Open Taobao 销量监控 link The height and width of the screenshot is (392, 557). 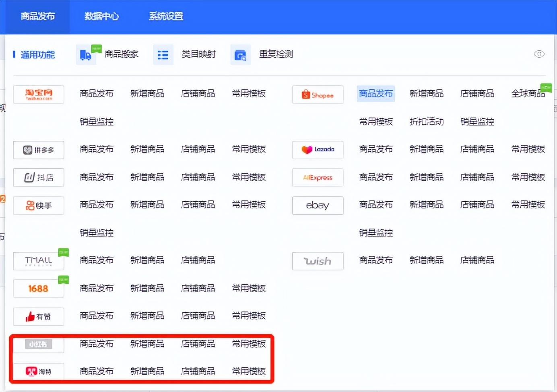pos(97,122)
